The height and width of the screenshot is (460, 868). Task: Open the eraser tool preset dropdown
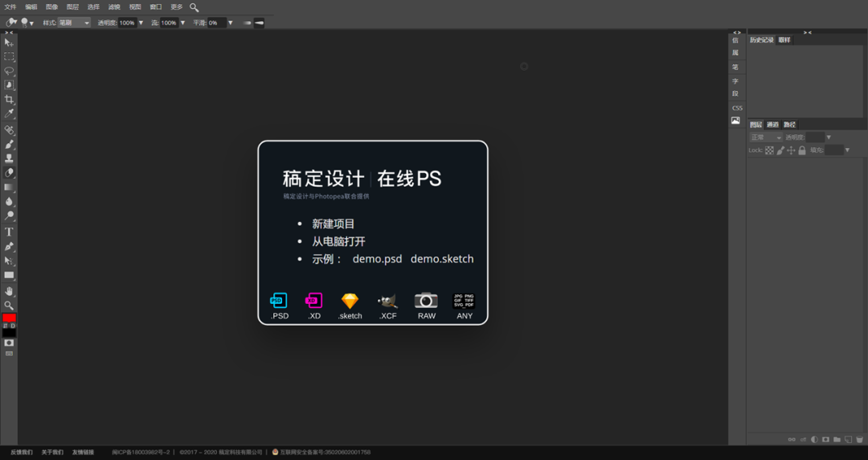[x=11, y=23]
